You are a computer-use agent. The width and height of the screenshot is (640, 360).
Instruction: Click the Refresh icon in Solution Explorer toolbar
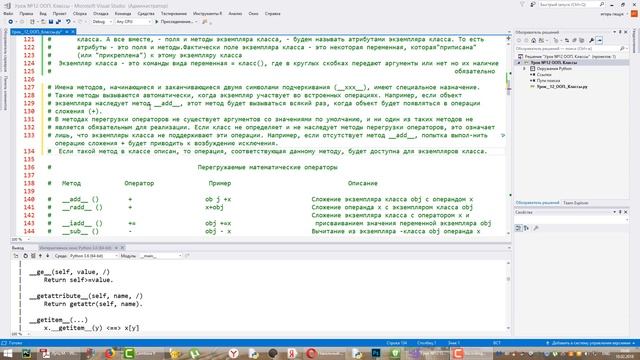(567, 40)
